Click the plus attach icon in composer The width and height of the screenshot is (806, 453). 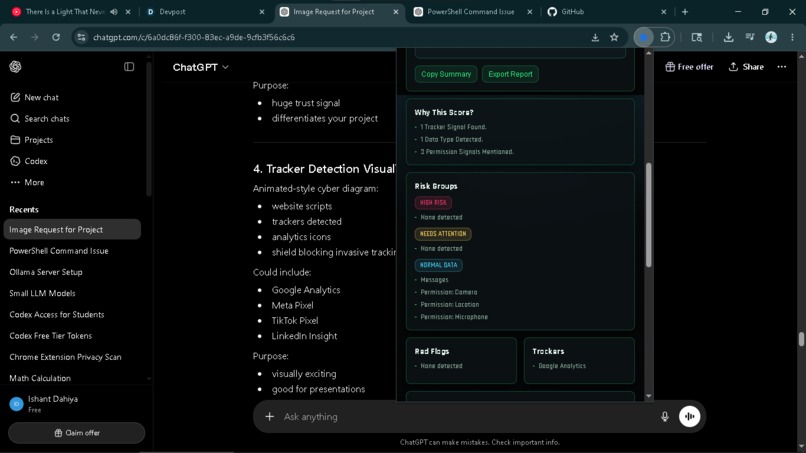click(x=269, y=416)
